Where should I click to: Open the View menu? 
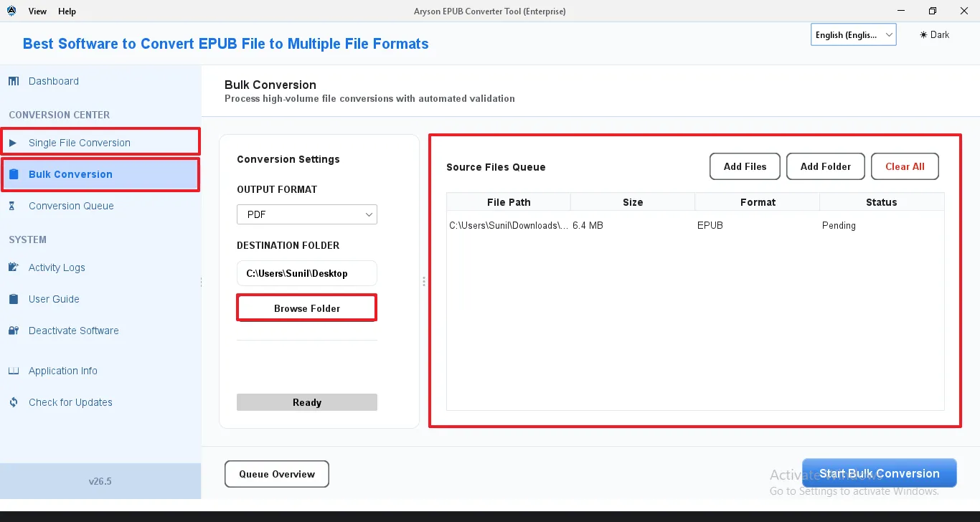[38, 11]
